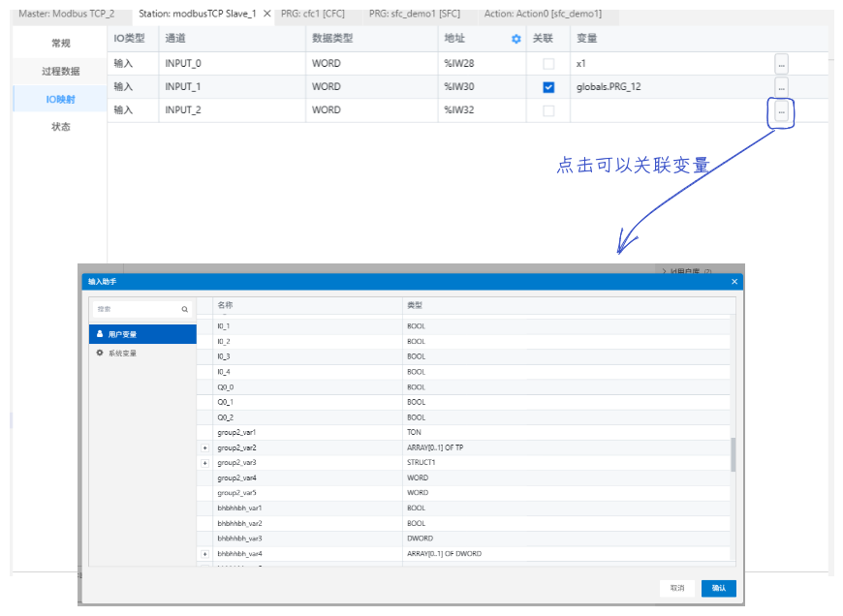Open the 状态 side tab
This screenshot has height=616, width=843.
click(x=61, y=127)
